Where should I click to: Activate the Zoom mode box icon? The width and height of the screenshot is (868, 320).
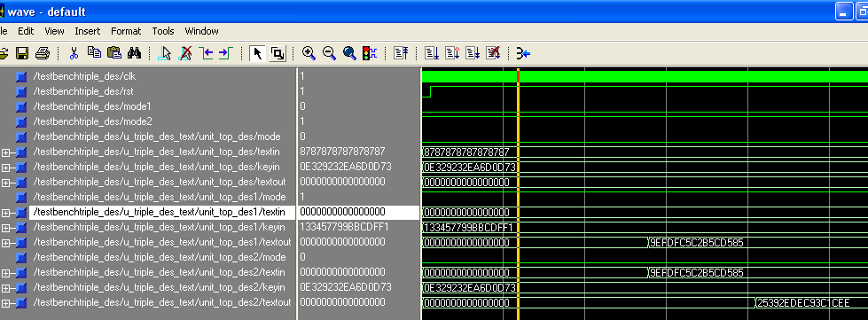278,53
